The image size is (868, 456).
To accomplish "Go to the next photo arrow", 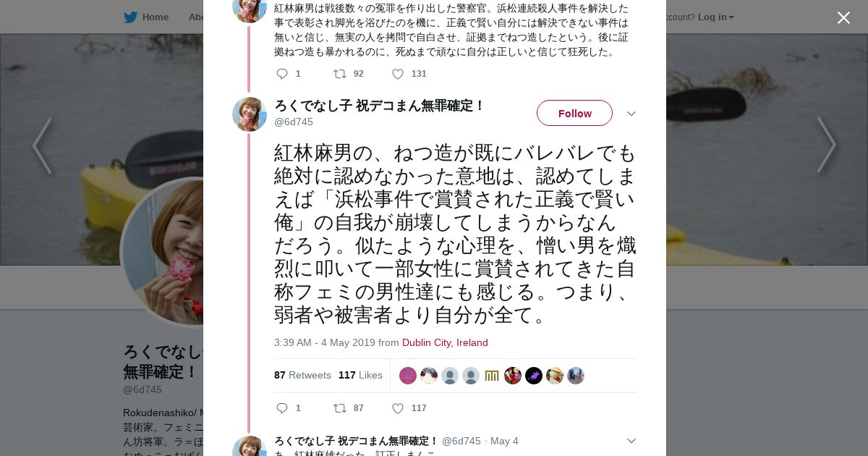I will pos(826,146).
